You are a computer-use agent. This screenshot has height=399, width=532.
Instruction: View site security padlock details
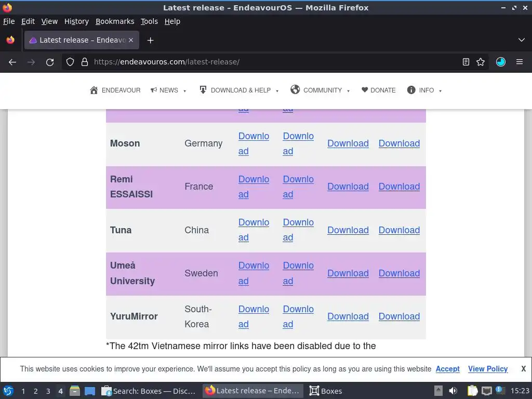tap(85, 62)
